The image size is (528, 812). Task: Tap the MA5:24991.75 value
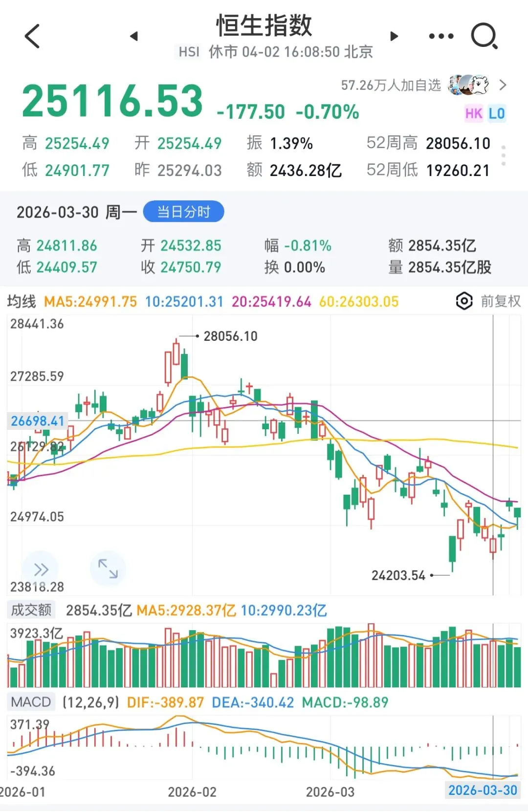pyautogui.click(x=90, y=302)
